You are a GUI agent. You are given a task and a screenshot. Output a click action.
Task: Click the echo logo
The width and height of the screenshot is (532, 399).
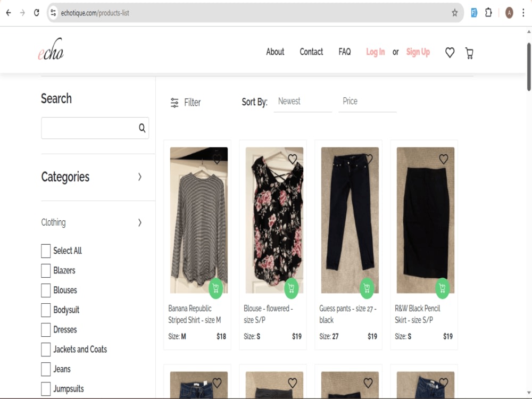[51, 49]
